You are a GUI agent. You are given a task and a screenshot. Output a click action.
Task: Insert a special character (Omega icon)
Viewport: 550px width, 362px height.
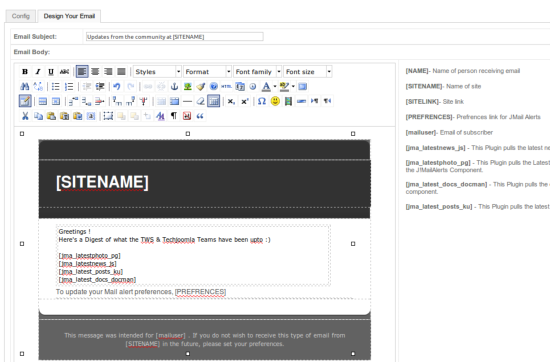click(x=262, y=101)
